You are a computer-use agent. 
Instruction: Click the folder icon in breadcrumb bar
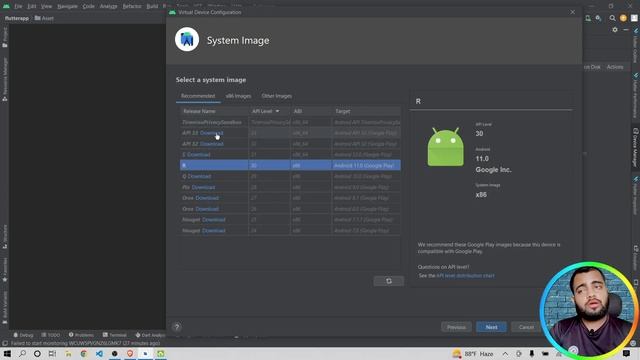(38, 18)
